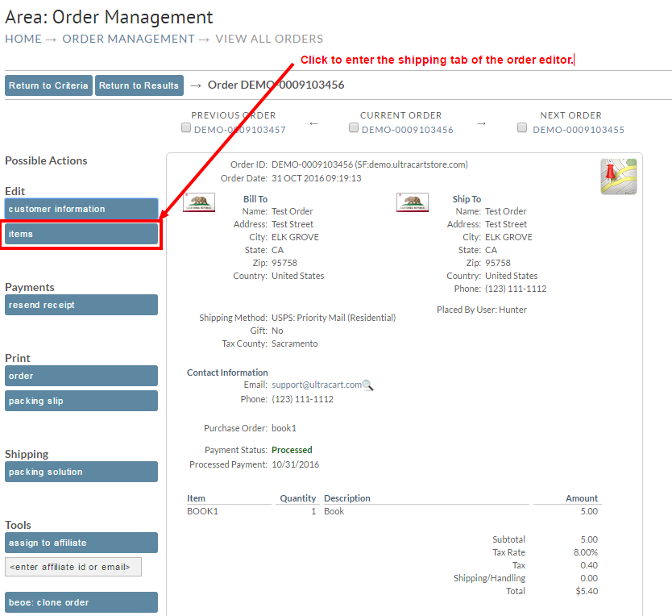
Task: Click the Processed payment status text
Action: [x=292, y=450]
